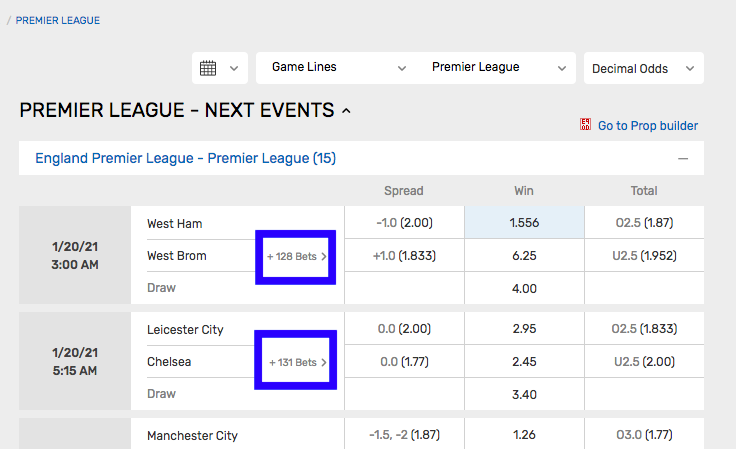The image size is (736, 449).
Task: Change odds format via Decimal Odds dropdown
Action: coord(644,68)
